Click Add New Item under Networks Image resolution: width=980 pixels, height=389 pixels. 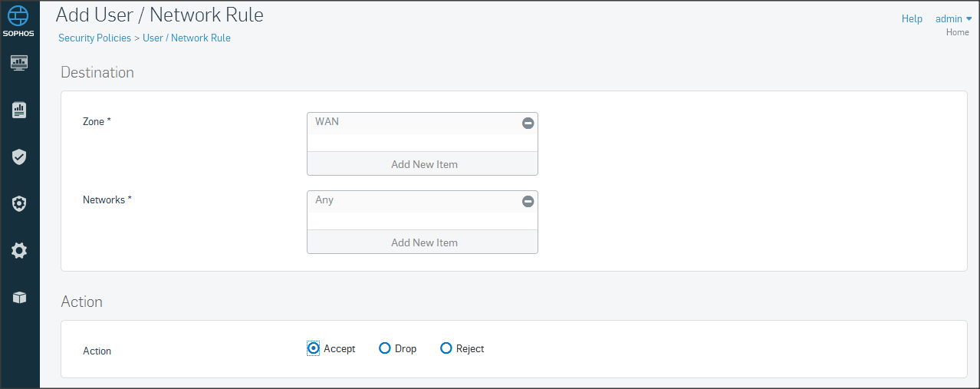tap(423, 242)
